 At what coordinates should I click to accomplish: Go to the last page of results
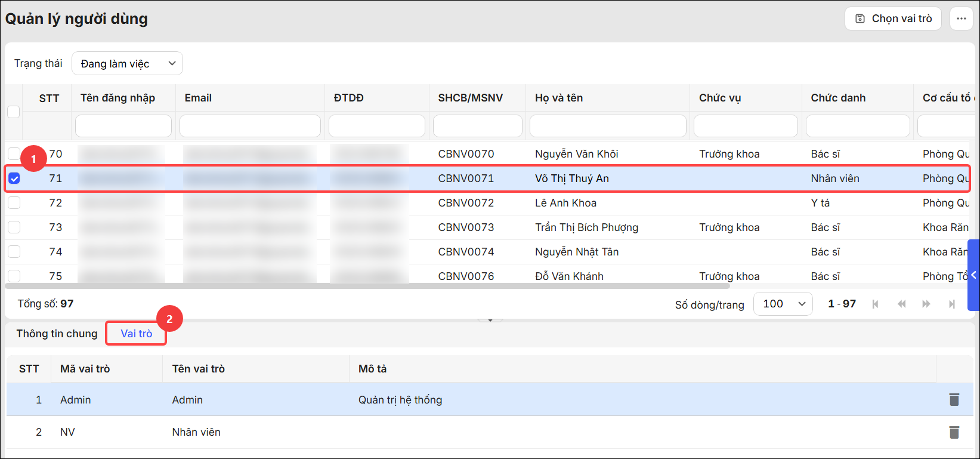coord(952,304)
